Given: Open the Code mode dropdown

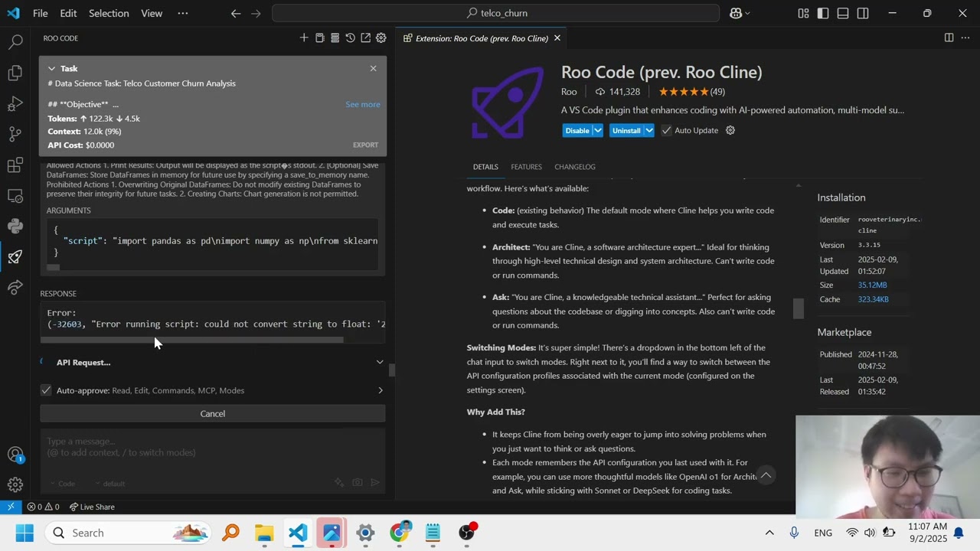Looking at the screenshot, I should click(x=62, y=484).
